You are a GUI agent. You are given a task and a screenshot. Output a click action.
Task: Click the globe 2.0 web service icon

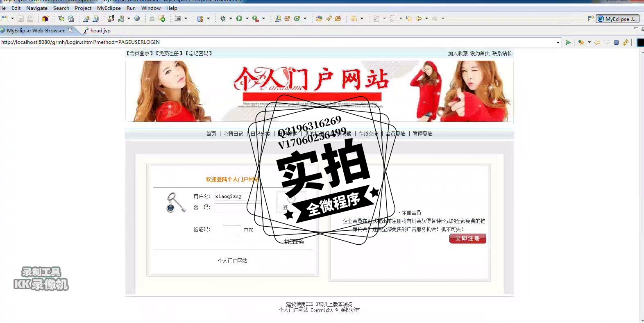coord(71,18)
